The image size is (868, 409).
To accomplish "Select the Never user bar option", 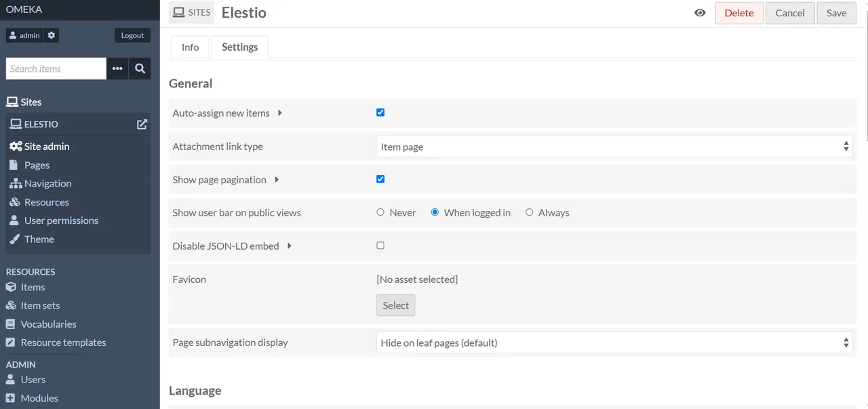I will click(x=380, y=212).
